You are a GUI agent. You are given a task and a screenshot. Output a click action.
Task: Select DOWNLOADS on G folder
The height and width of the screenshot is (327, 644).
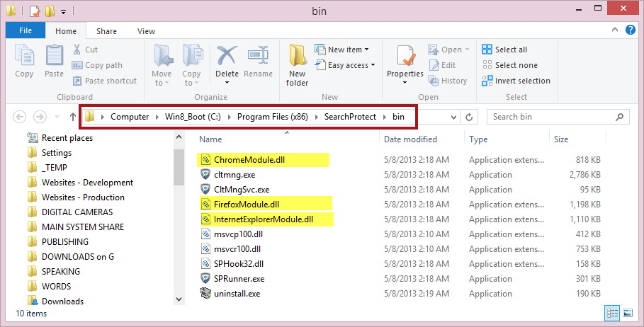point(70,257)
